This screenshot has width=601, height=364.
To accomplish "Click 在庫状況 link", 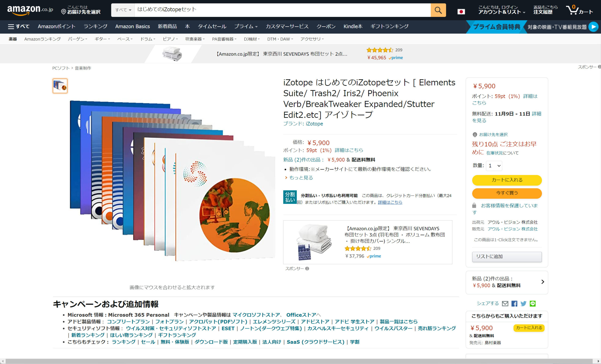I will (494, 153).
